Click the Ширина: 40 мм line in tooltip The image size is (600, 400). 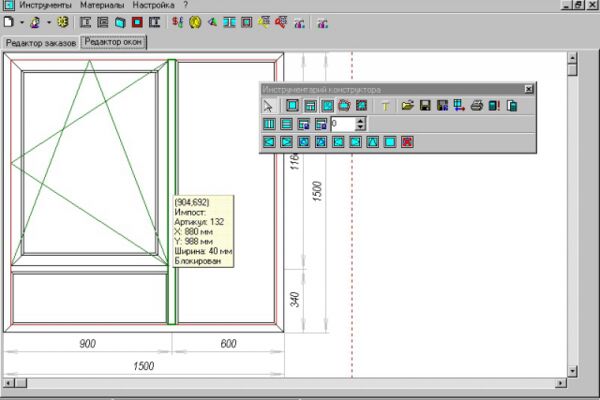[x=203, y=251]
